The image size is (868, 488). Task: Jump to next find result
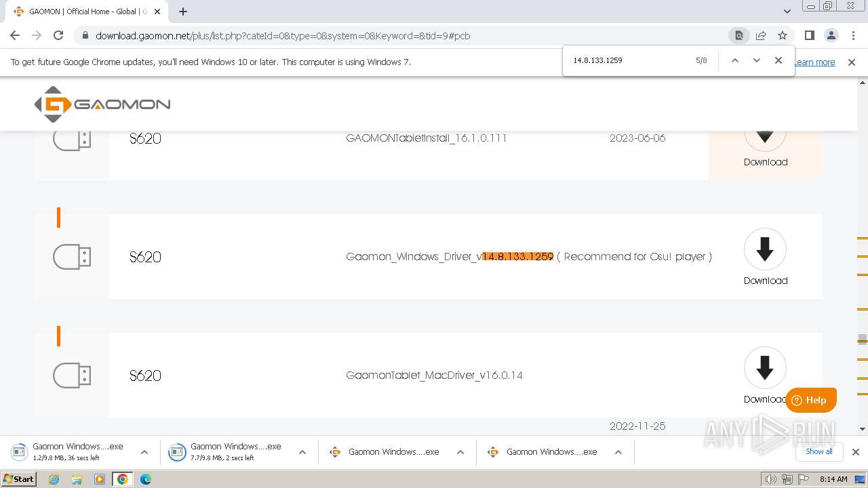click(757, 60)
